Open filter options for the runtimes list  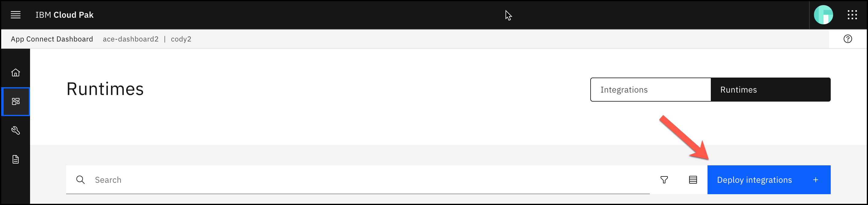point(664,180)
